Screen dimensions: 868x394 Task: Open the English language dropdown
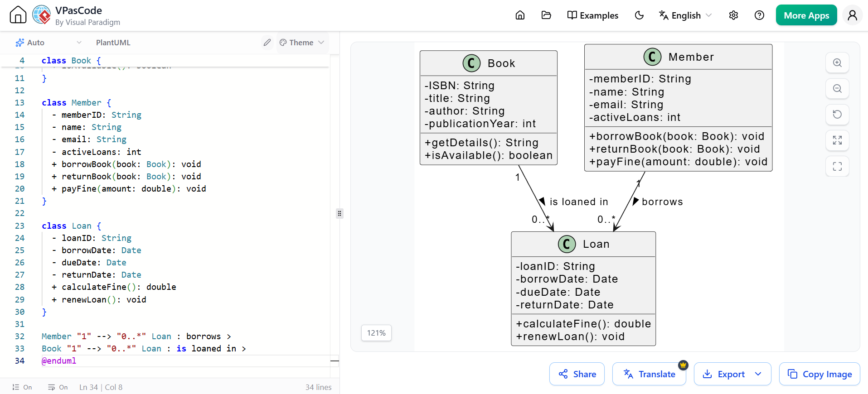pos(685,15)
